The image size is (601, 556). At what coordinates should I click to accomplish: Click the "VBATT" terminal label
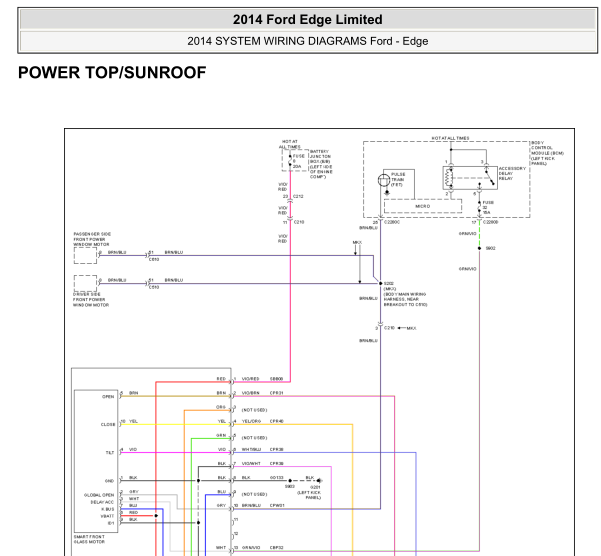pos(107,516)
